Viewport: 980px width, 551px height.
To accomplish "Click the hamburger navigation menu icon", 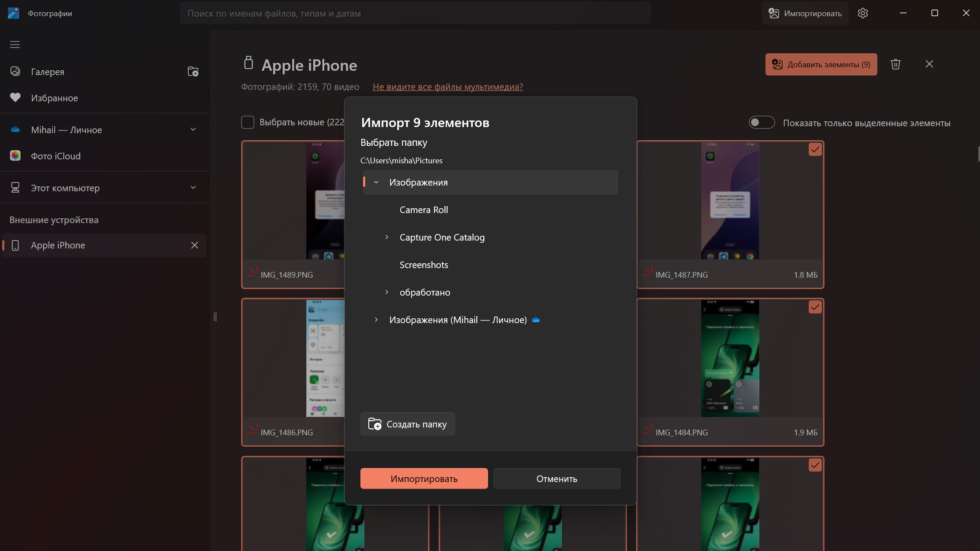I will 15,45.
